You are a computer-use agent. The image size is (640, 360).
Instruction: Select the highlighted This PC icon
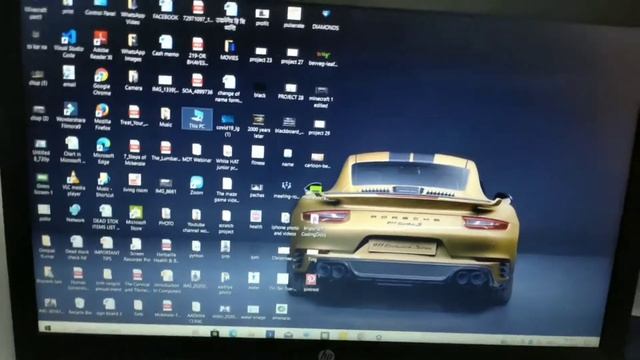[x=197, y=119]
